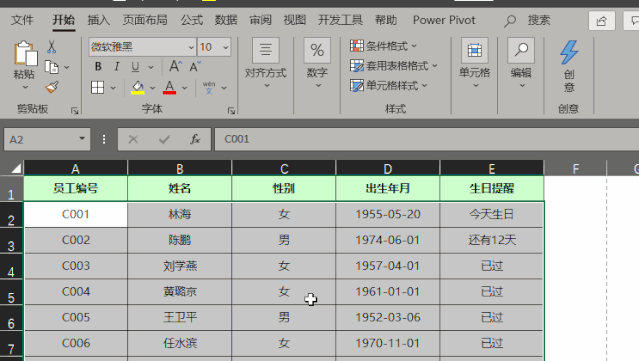Viewport: 639px width, 361px height.
Task: Switch to Data (数据) tab
Action: (x=226, y=20)
